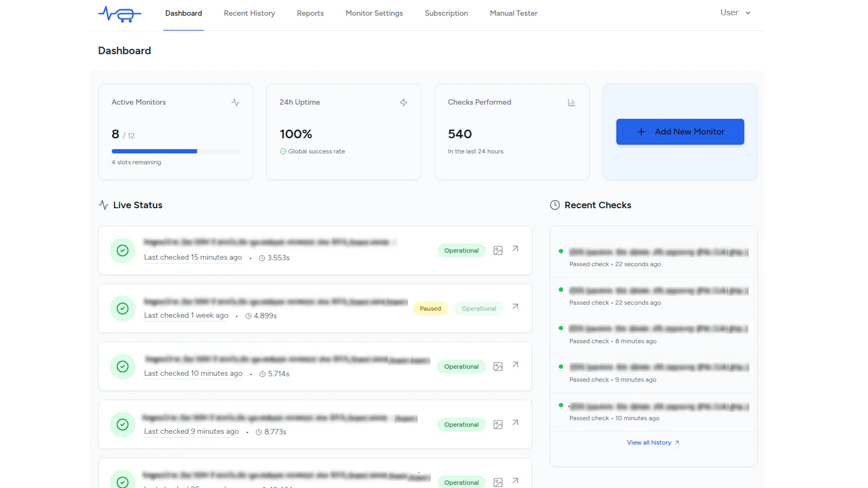The width and height of the screenshot is (868, 488).
Task: Open the Reports tab
Action: (310, 13)
